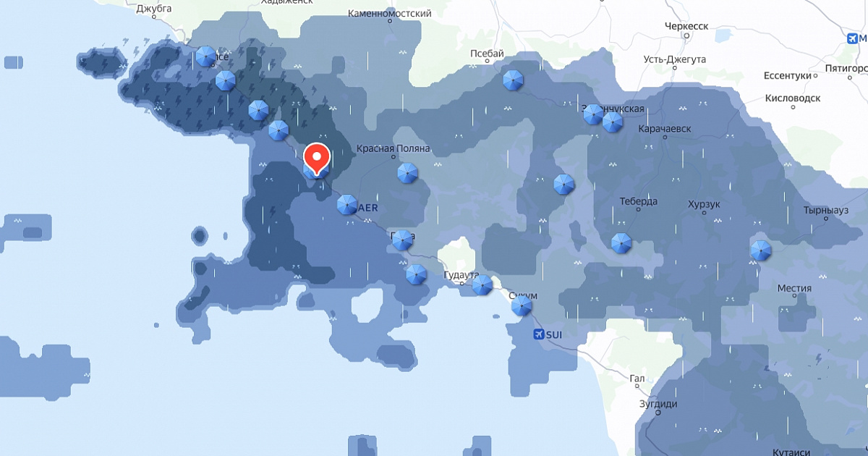Click the Гал town label
Screen dimensions: 868x456
(x=637, y=379)
